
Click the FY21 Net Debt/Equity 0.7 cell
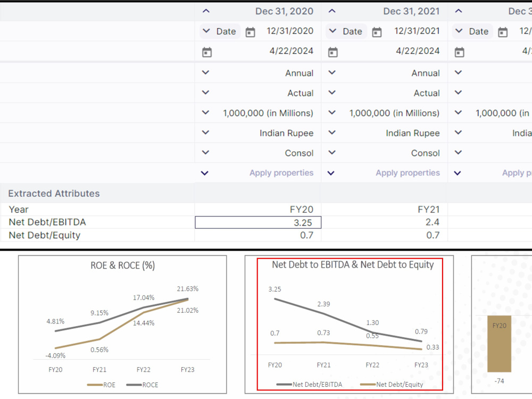point(384,235)
